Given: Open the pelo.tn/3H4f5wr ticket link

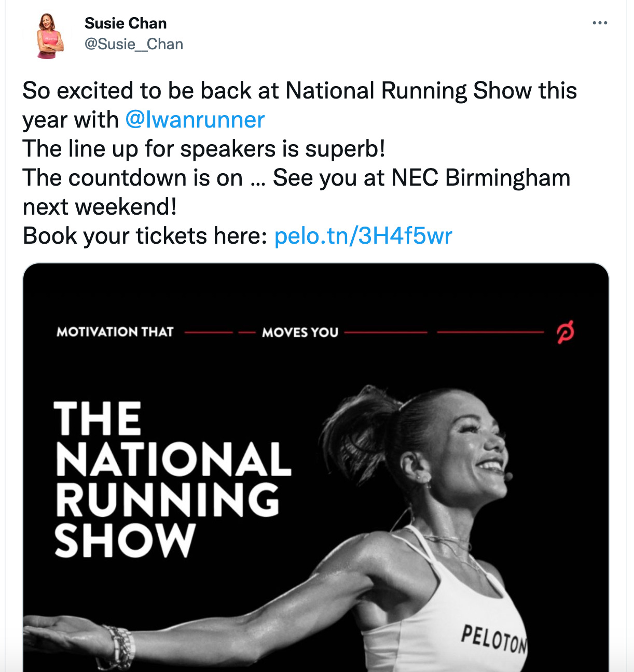Looking at the screenshot, I should click(x=363, y=236).
